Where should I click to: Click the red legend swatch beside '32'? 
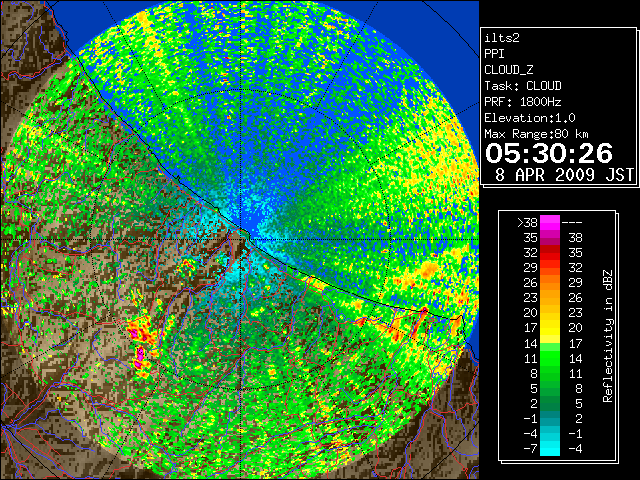tap(550, 253)
